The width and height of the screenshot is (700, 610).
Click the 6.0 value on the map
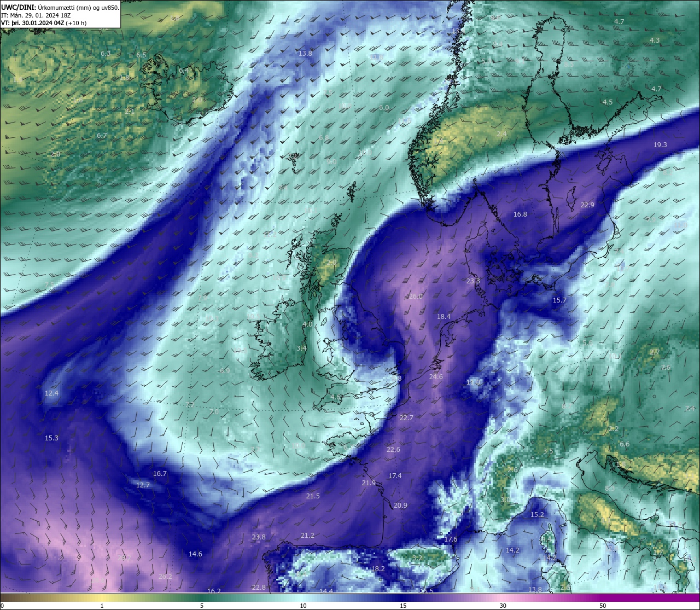(x=384, y=108)
